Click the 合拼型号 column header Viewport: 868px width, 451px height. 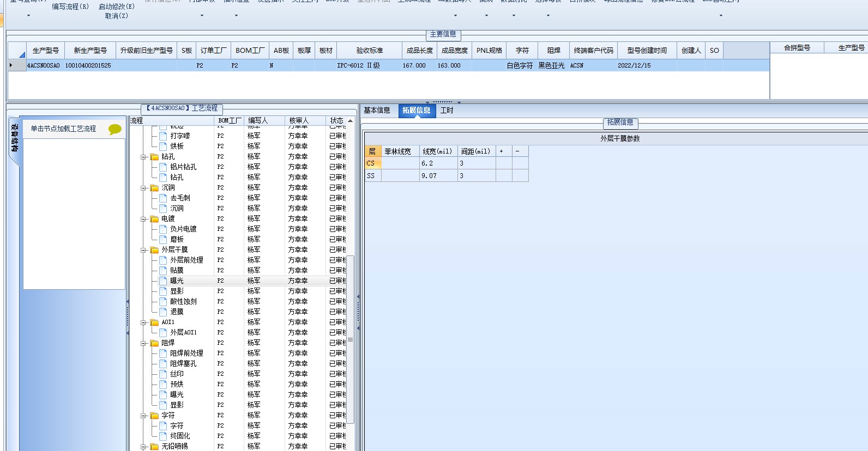(x=797, y=48)
